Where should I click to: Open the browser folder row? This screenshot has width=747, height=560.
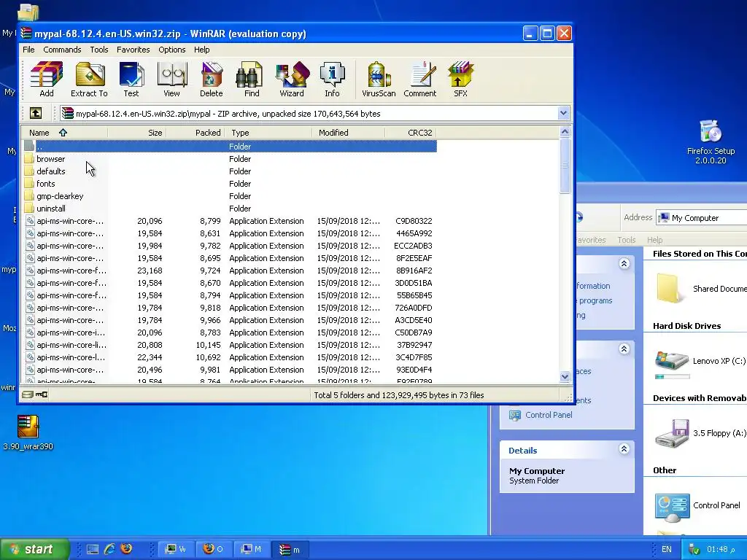(228, 158)
